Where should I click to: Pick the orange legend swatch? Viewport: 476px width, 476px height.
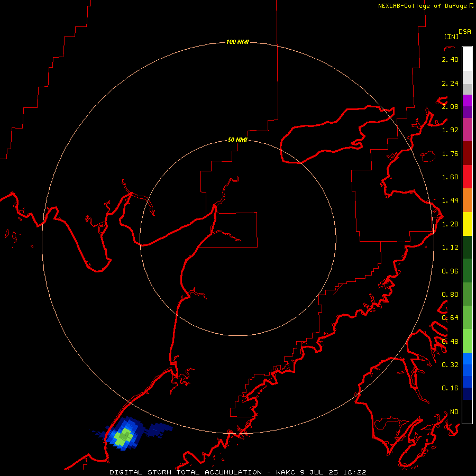tap(467, 200)
